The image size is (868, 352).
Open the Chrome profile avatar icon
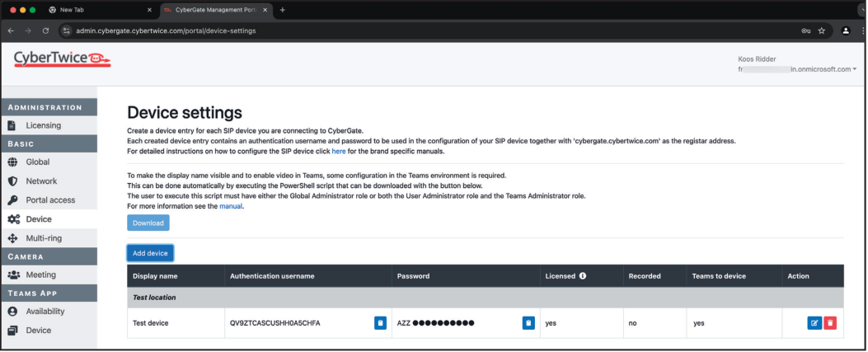point(845,31)
